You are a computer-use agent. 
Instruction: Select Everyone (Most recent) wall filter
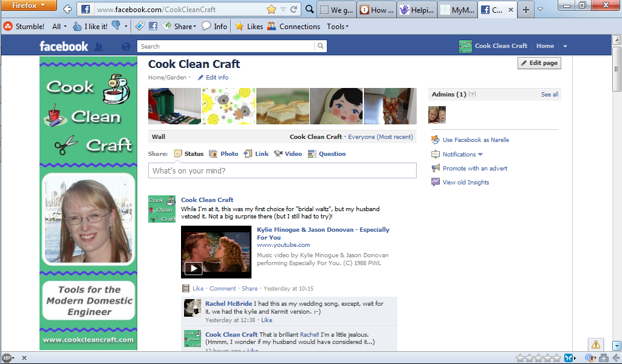(x=380, y=136)
